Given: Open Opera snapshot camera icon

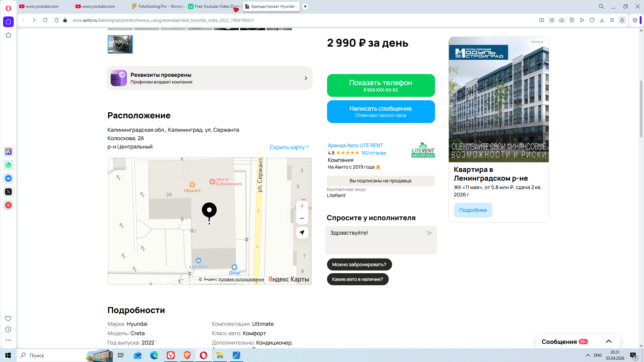Looking at the screenshot, I should (562, 20).
